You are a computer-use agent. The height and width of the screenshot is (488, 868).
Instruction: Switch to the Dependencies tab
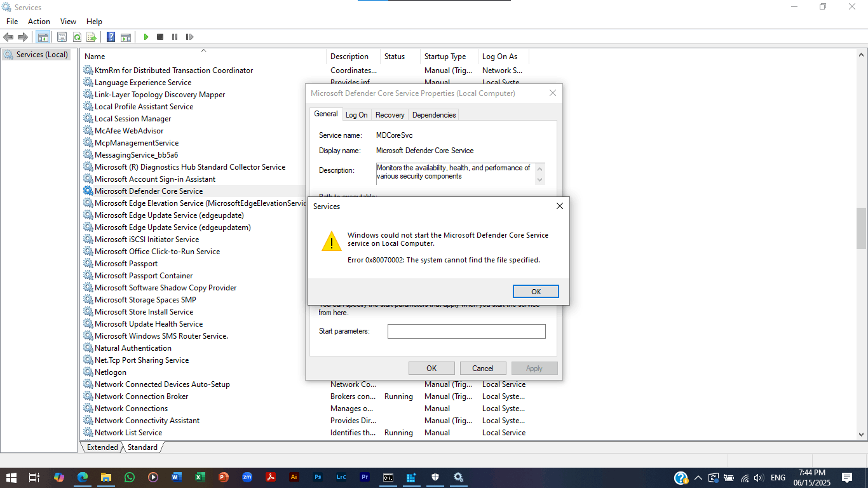pyautogui.click(x=434, y=115)
